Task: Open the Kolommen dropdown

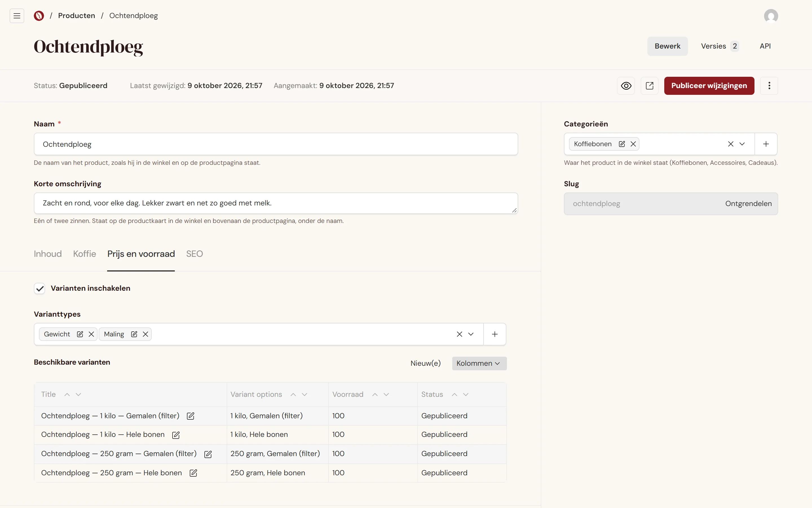Action: tap(479, 363)
